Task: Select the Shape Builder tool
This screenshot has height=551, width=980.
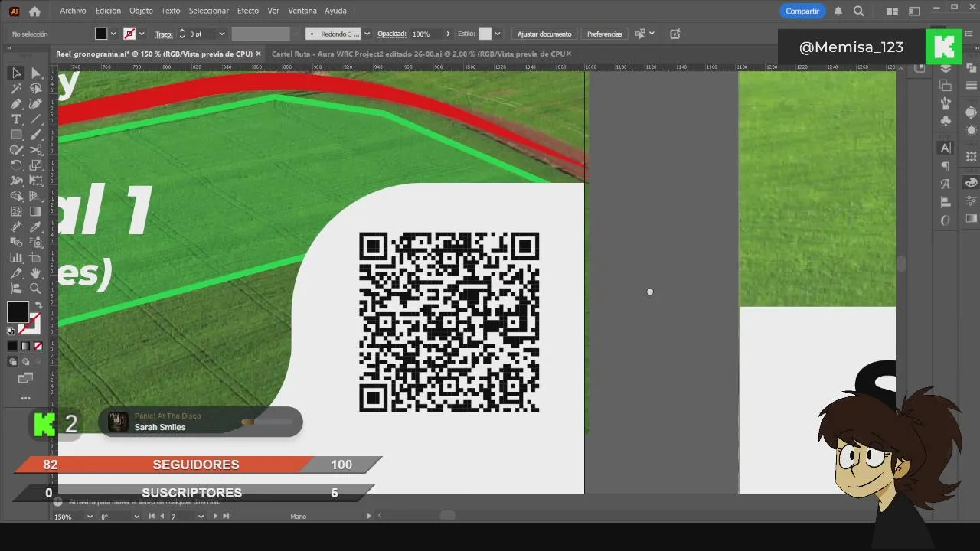Action: pyautogui.click(x=16, y=196)
